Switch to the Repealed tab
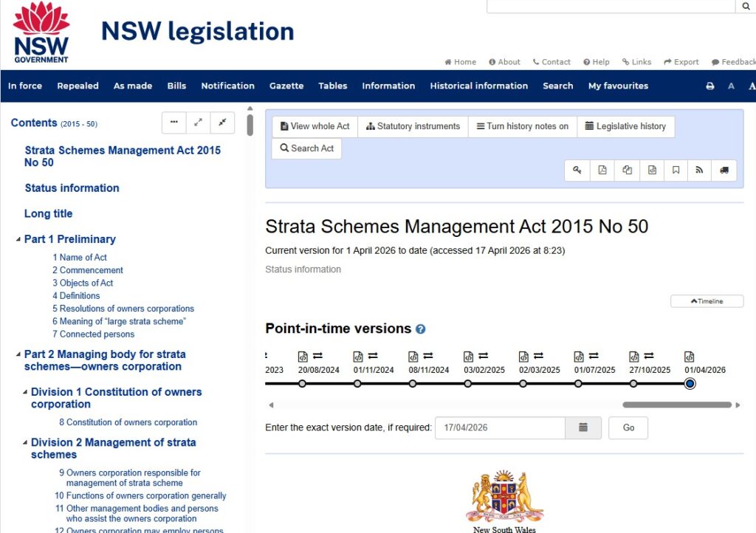This screenshot has height=533, width=756. tap(78, 86)
